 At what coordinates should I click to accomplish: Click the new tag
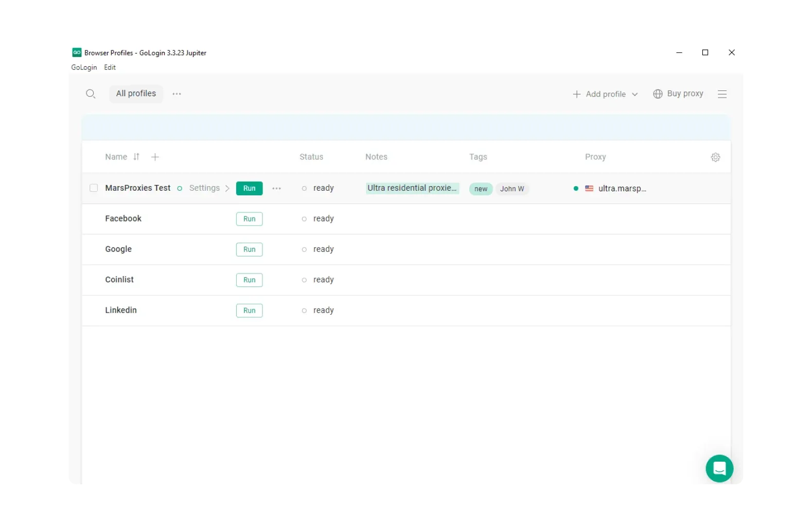tap(481, 189)
